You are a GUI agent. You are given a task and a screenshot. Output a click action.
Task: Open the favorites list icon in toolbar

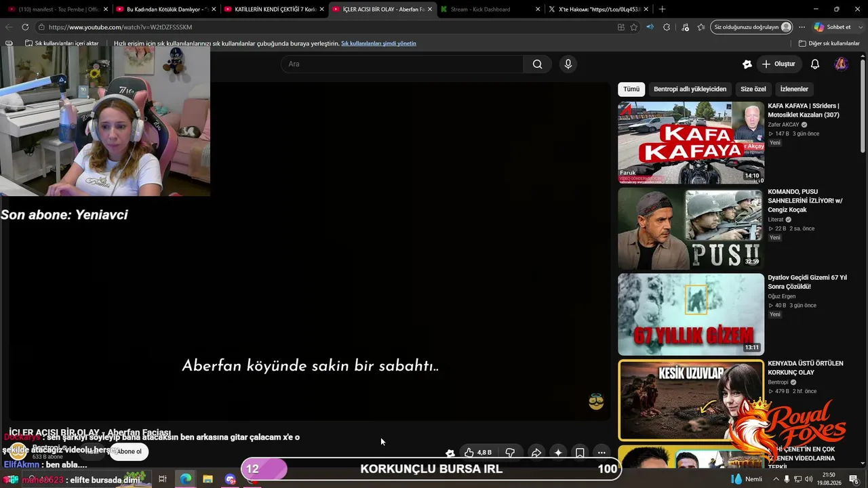point(701,27)
